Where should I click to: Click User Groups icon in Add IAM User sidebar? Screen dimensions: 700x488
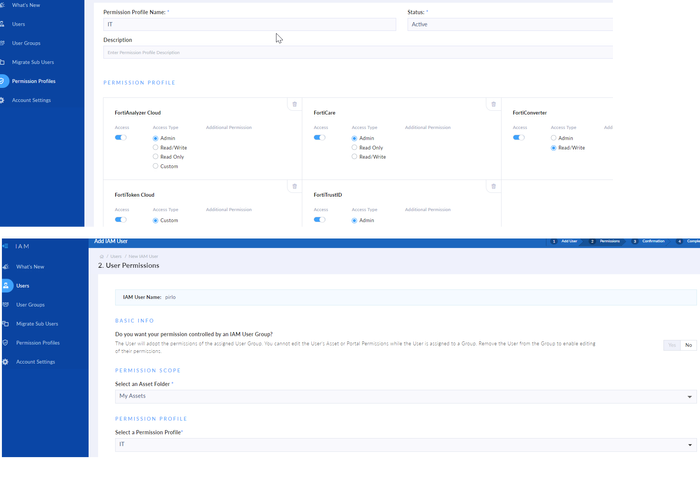tap(6, 304)
